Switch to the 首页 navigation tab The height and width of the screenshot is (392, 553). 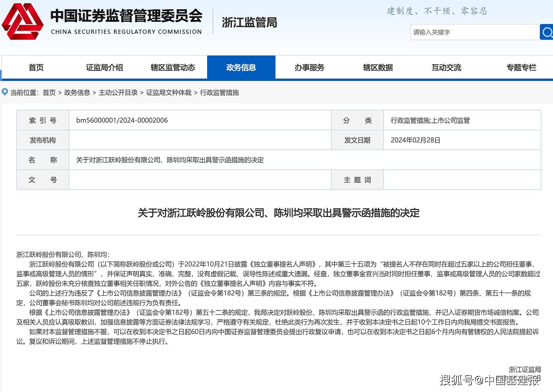coord(36,67)
